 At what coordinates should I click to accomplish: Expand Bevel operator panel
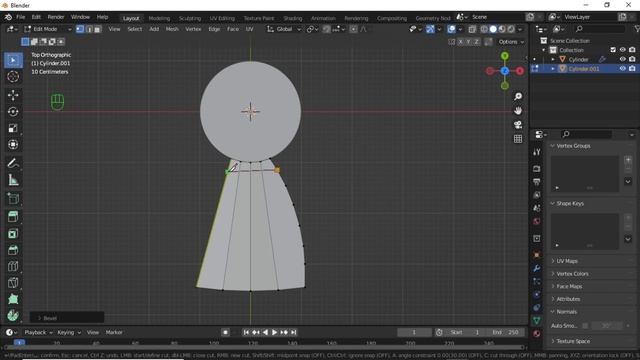[x=67, y=318]
